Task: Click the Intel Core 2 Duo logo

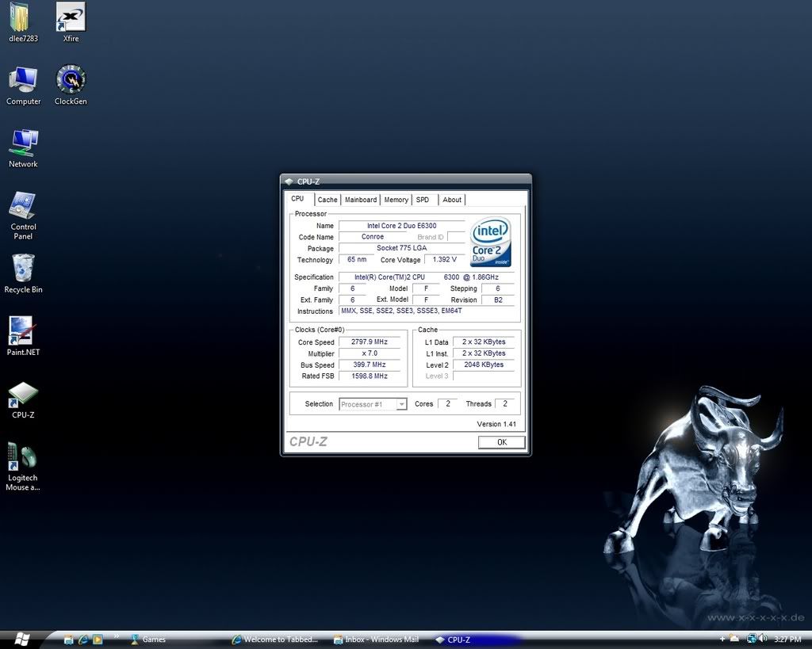Action: pos(490,242)
